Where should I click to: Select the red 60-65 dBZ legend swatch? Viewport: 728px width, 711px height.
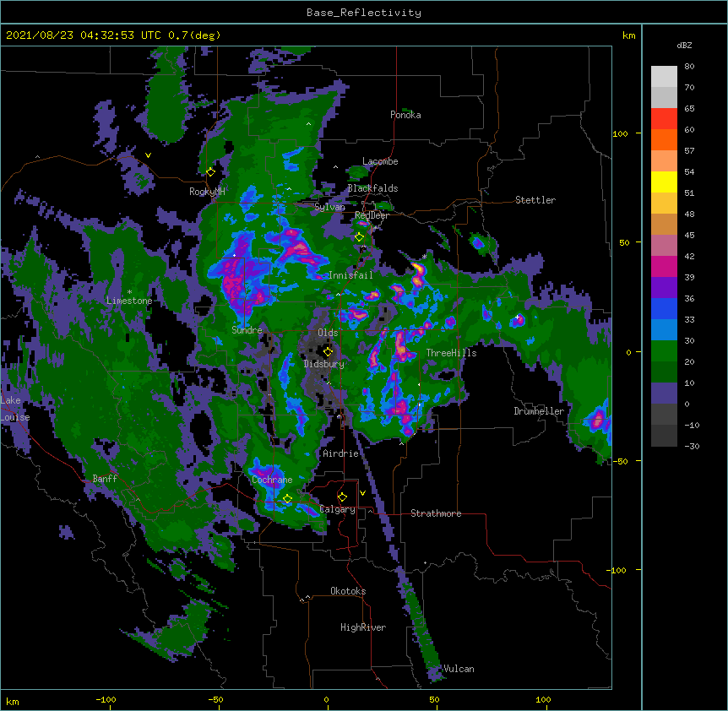click(664, 119)
